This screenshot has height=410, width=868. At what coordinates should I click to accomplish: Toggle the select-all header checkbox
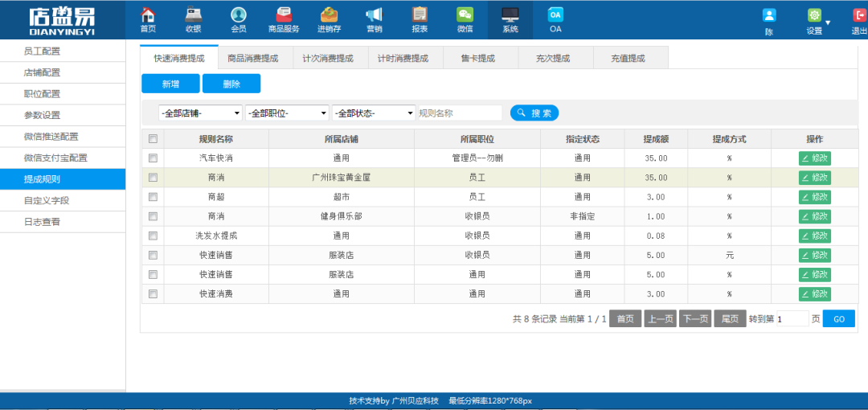tap(154, 138)
